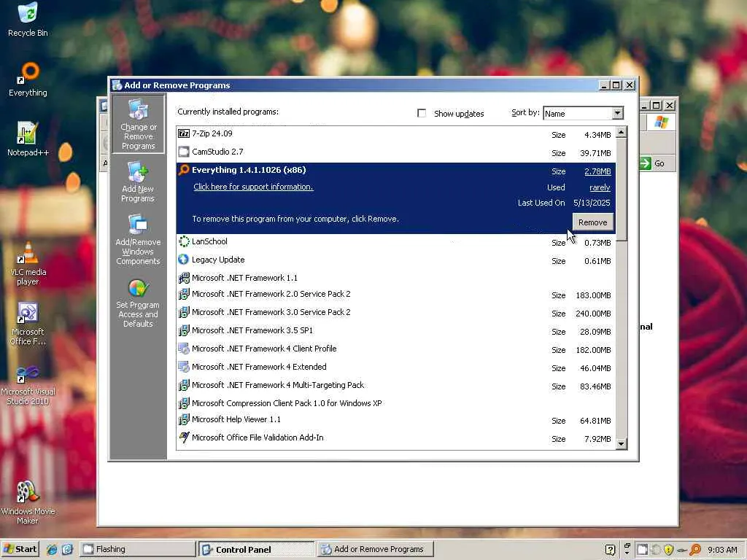
Task: Click the CamStudio 2.7 program icon
Action: point(184,152)
